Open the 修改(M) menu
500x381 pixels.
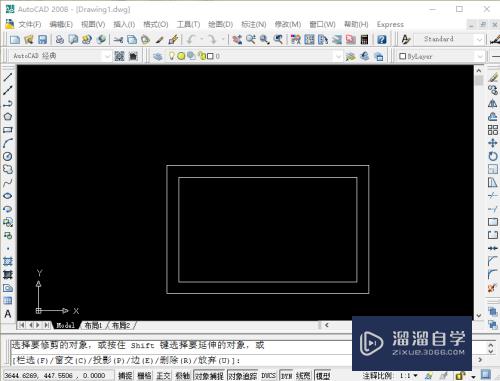[x=288, y=24]
